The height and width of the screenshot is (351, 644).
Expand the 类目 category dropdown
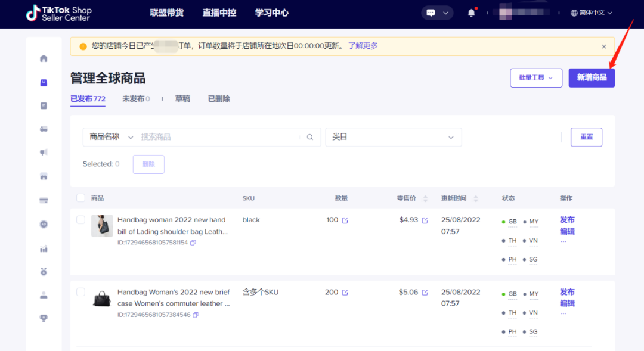pos(393,137)
